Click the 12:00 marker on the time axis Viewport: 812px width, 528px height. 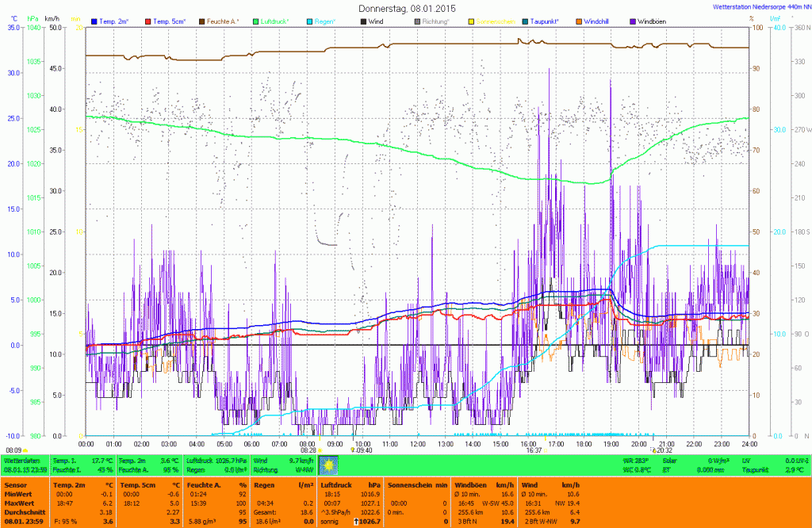[x=418, y=444]
